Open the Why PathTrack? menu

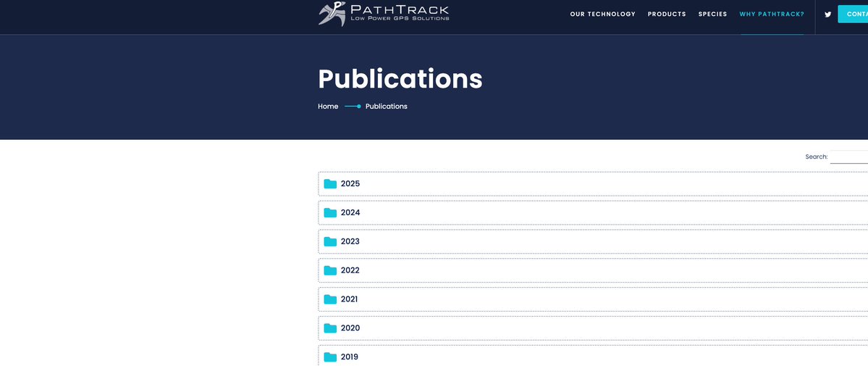point(772,14)
